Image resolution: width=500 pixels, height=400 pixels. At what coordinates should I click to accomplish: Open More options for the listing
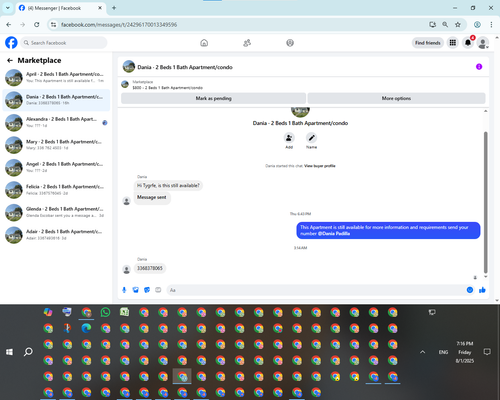[x=396, y=98]
